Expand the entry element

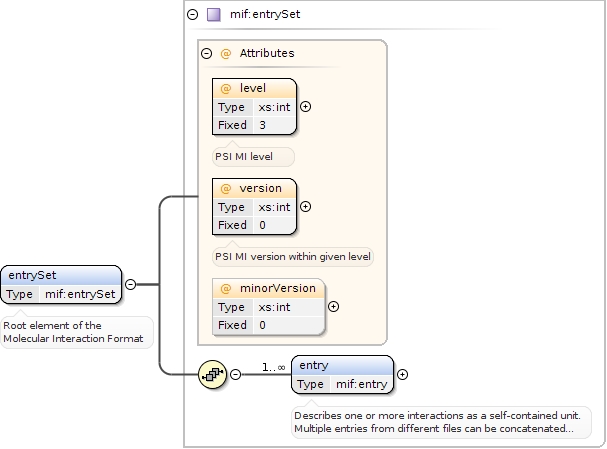point(403,375)
